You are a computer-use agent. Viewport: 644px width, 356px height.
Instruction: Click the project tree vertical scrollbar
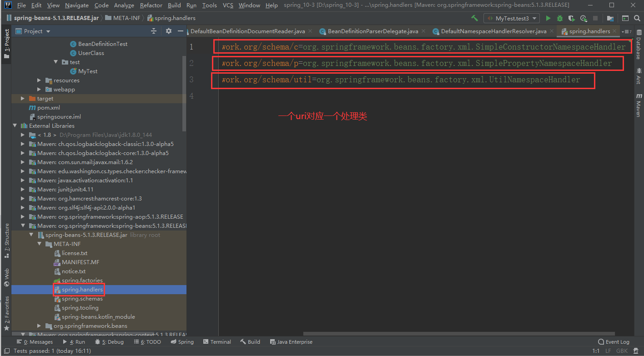click(x=184, y=93)
